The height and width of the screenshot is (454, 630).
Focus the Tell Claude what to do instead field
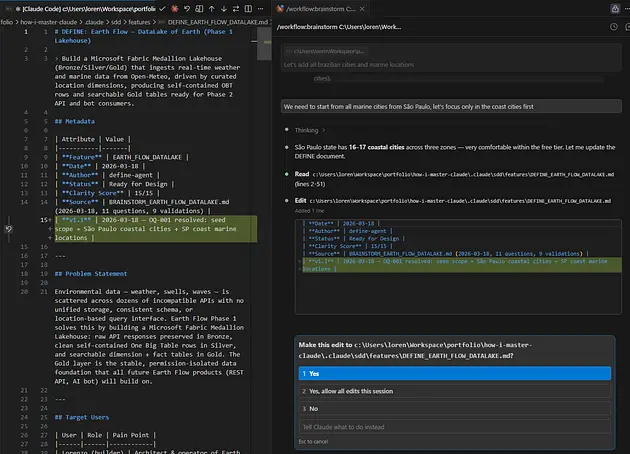(454, 427)
